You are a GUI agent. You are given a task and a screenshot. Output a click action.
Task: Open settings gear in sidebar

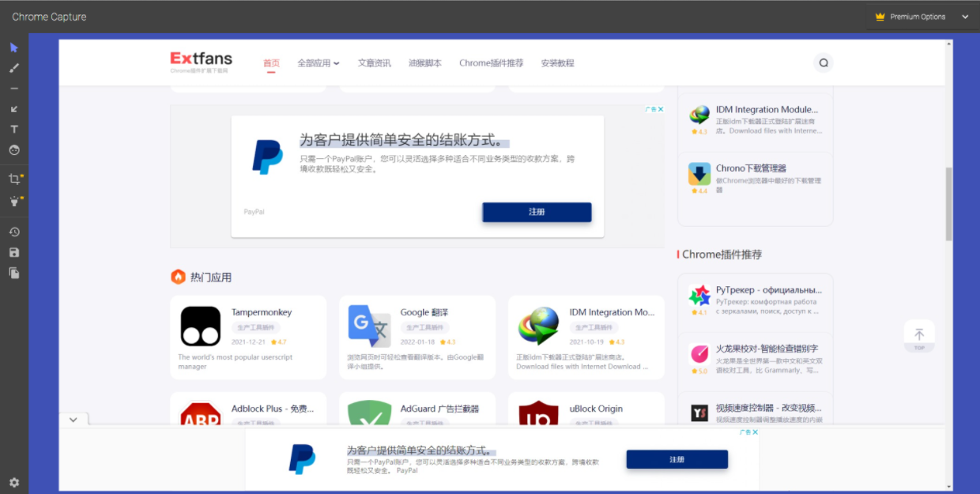click(x=13, y=482)
